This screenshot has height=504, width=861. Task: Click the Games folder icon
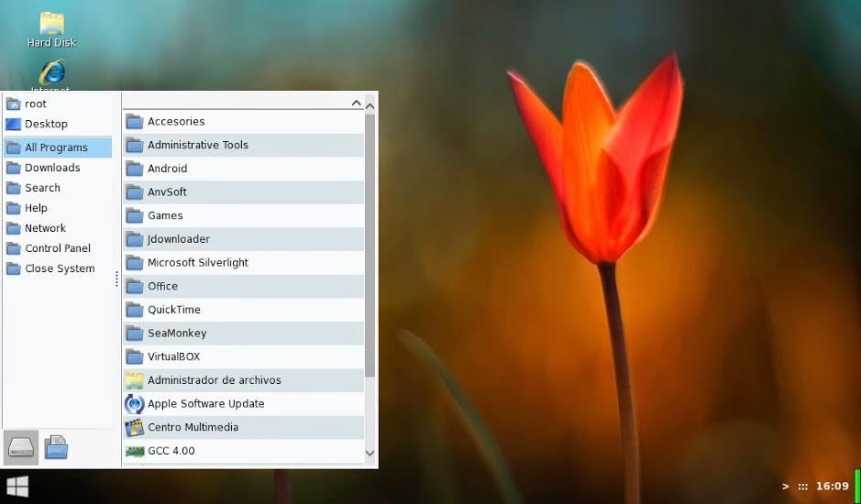coord(135,215)
